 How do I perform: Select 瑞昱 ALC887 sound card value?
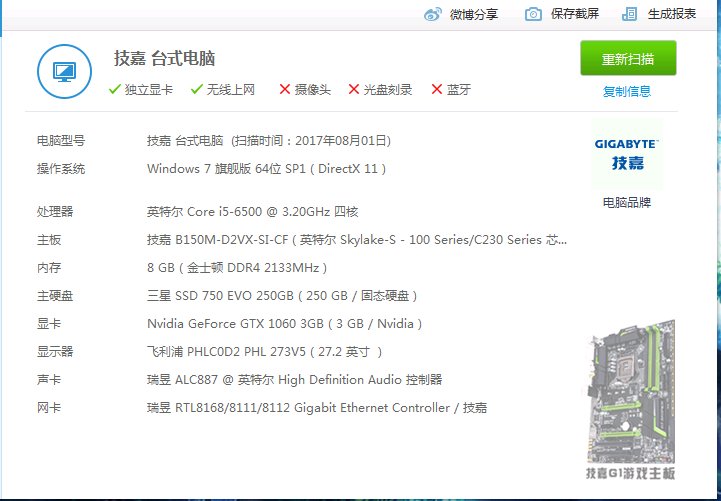click(x=295, y=380)
